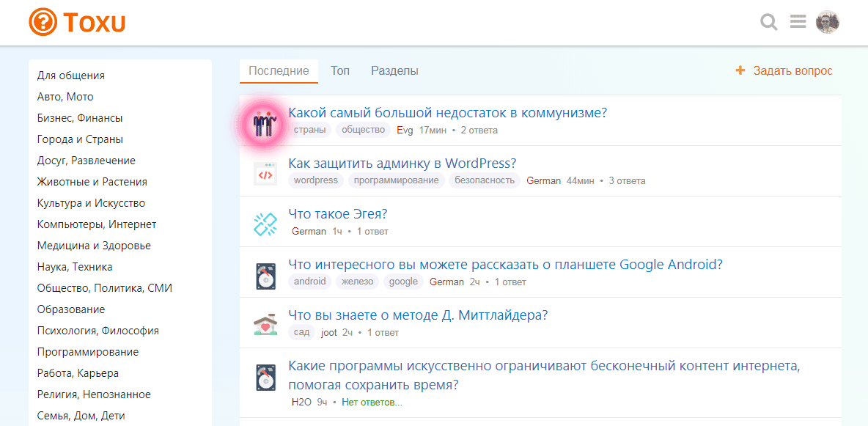Viewport: 868px width, 426px height.
Task: Select the Последние tab
Action: click(x=279, y=71)
